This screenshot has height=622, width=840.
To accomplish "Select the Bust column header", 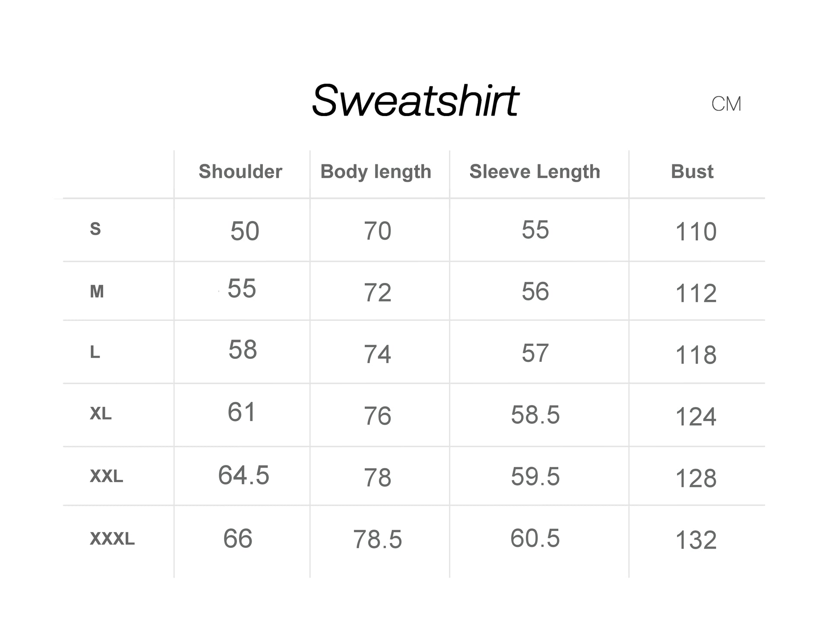I will (x=692, y=172).
